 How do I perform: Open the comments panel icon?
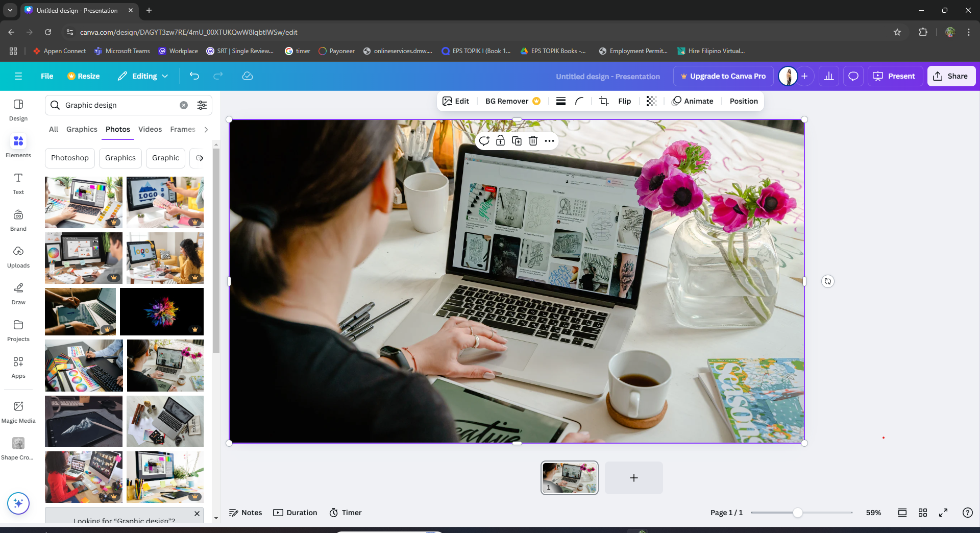click(853, 76)
